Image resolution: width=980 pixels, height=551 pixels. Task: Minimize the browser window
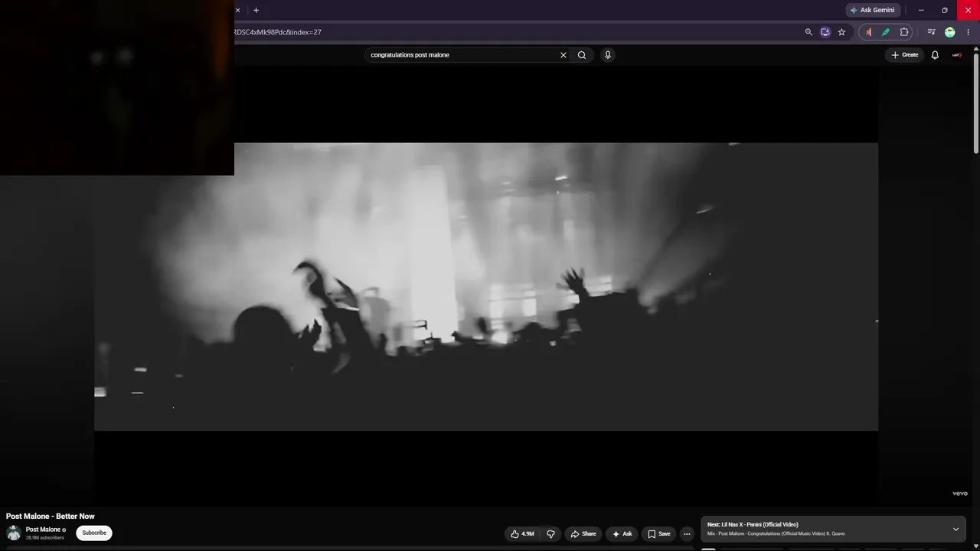(921, 10)
